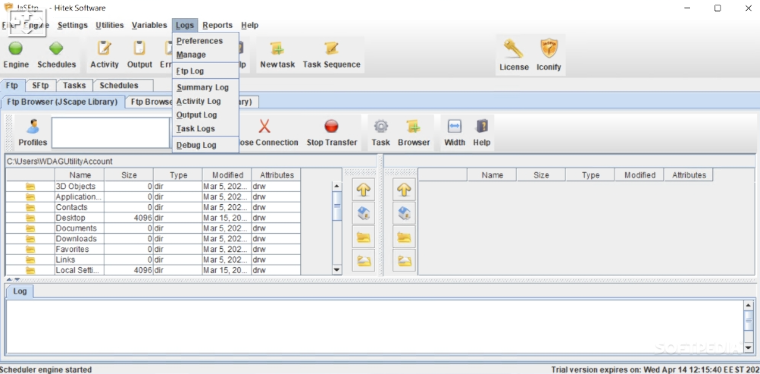Click the remote pane yellow folder icon
760x374 pixels.
[404, 237]
